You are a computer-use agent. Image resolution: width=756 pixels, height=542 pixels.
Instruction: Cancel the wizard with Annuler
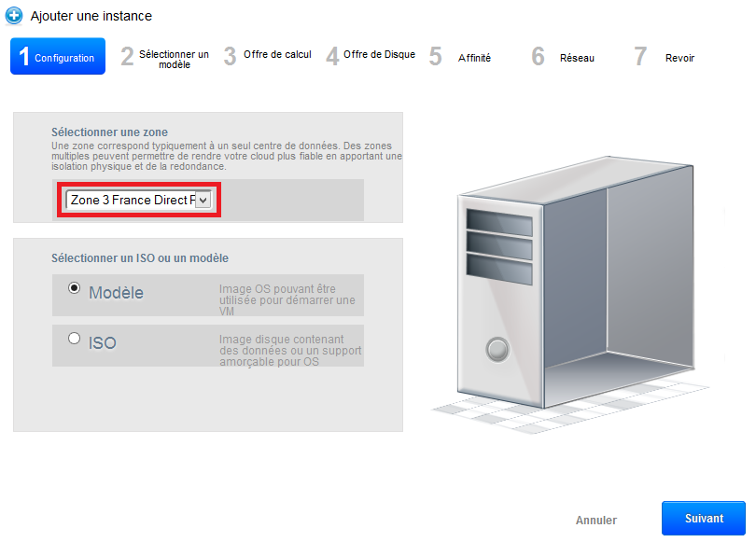click(596, 520)
